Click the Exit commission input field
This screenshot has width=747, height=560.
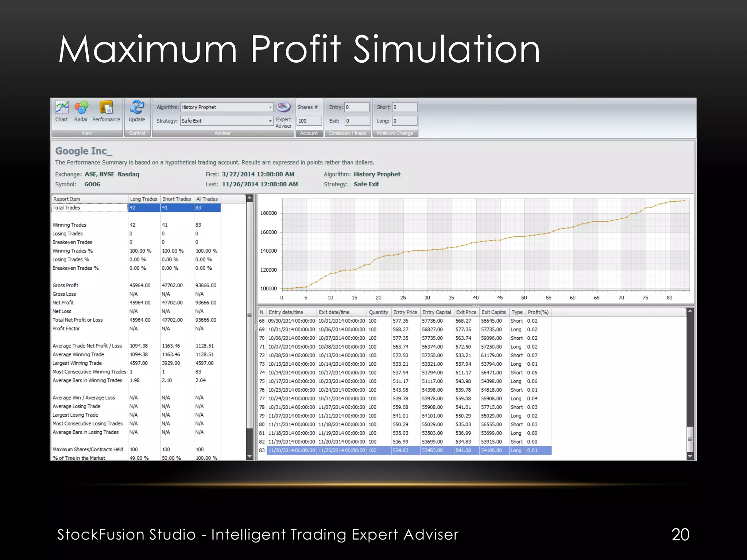[x=357, y=121]
